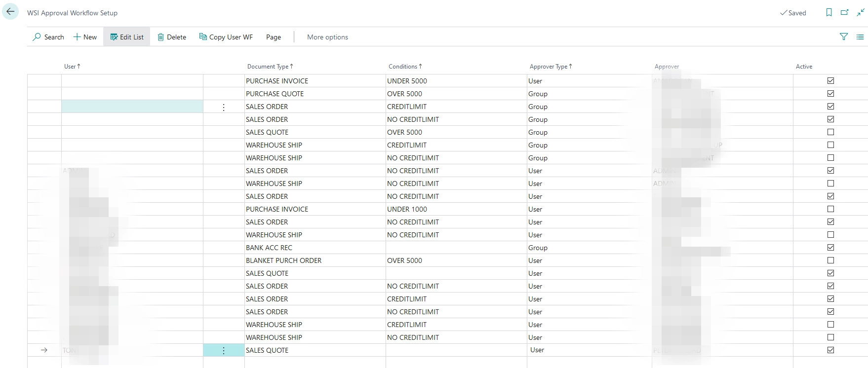Click the Active column header
Screen dimensions: 868x368
(x=804, y=67)
